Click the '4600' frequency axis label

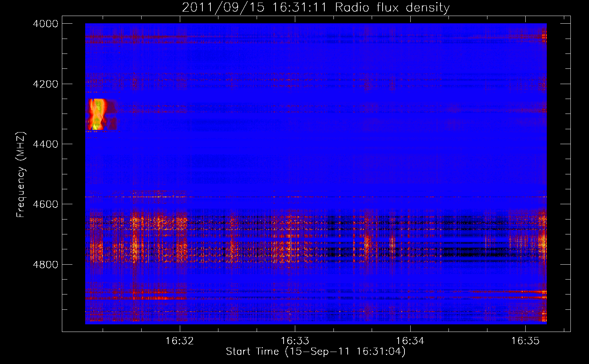pos(46,204)
